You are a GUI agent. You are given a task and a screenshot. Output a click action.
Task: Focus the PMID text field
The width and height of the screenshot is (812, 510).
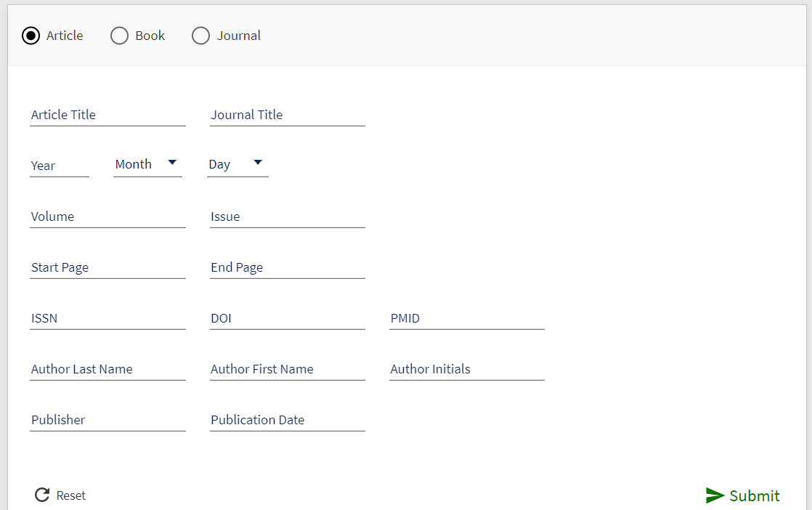[466, 318]
